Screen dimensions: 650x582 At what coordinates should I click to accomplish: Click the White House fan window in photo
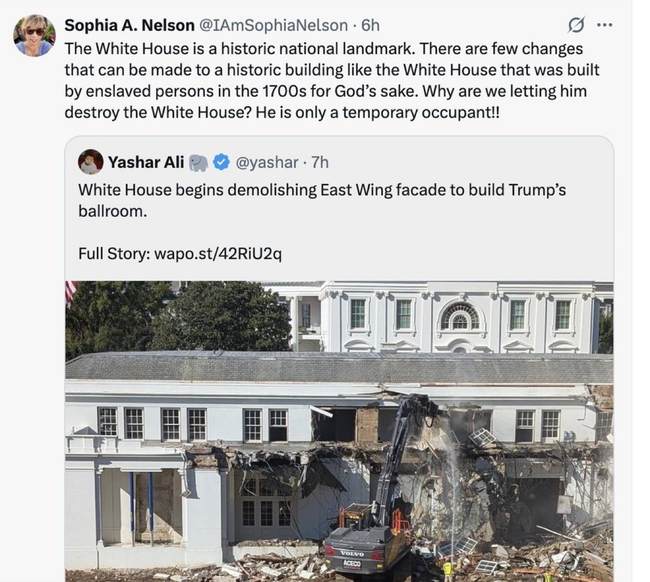460,318
